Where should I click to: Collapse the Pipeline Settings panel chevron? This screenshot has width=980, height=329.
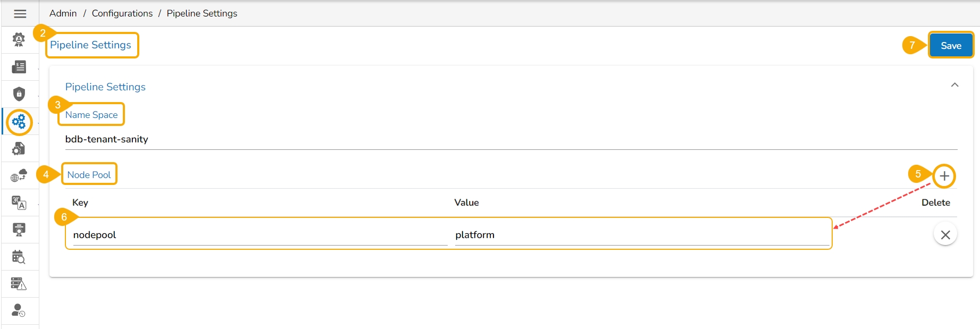coord(954,85)
